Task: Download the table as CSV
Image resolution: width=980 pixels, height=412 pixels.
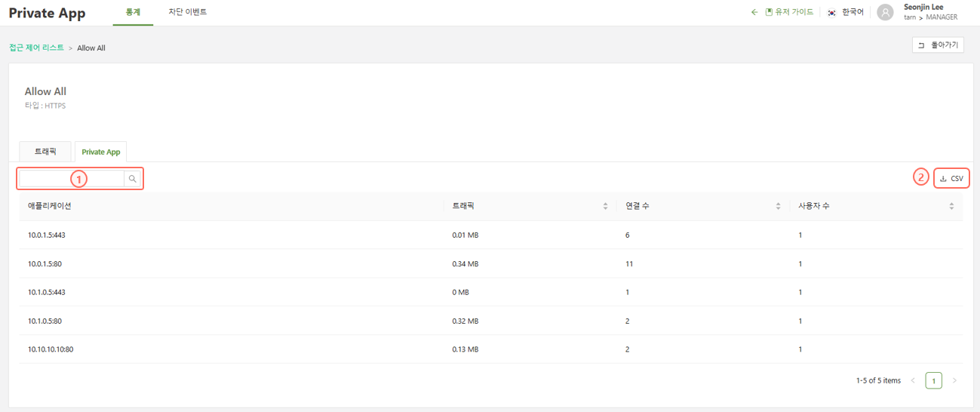Action: point(951,179)
